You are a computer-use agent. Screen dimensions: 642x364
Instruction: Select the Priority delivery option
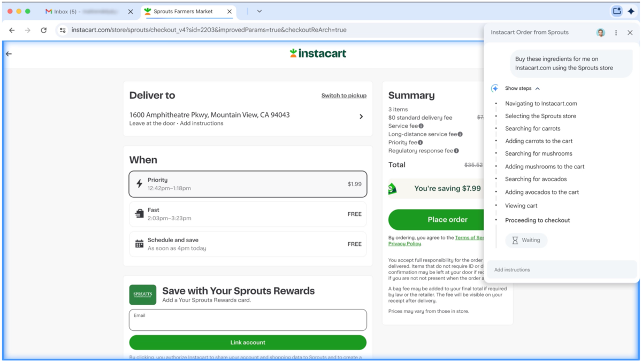click(248, 184)
